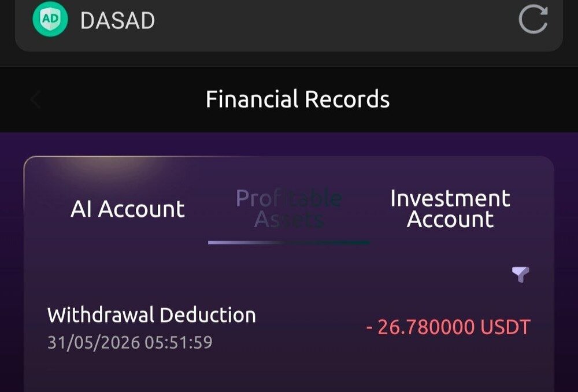
Task: Click the word Assets in the middle tab
Action: (289, 219)
